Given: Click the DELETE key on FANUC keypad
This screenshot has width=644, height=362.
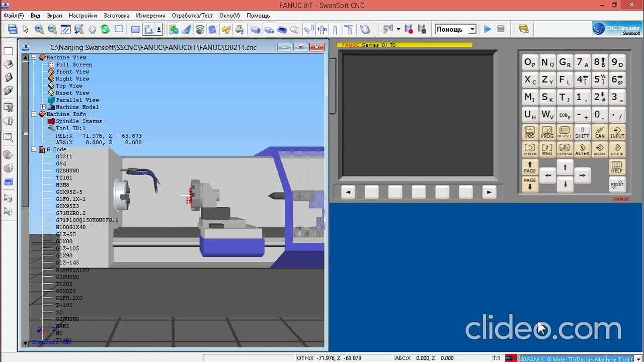Looking at the screenshot, I should tap(617, 150).
